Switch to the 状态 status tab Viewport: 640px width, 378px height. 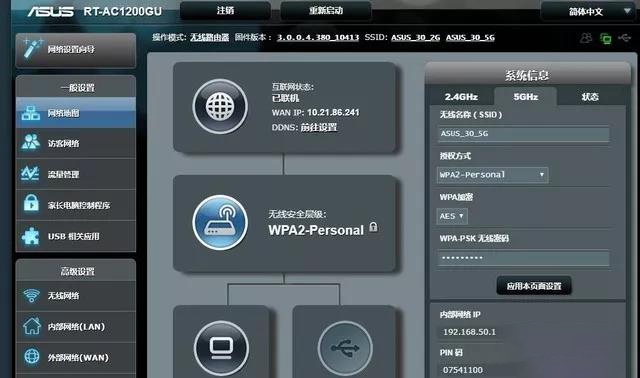pyautogui.click(x=590, y=97)
